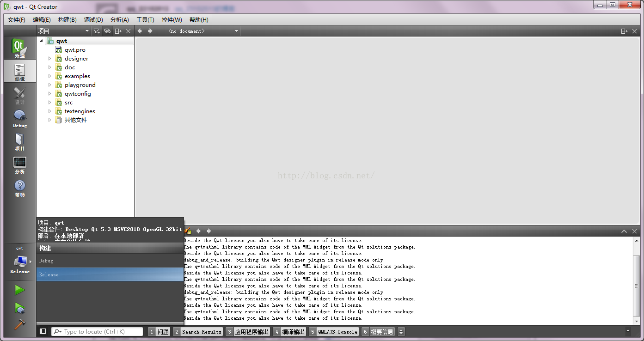
Task: Open the qwt Release kit selector
Action: tap(19, 260)
